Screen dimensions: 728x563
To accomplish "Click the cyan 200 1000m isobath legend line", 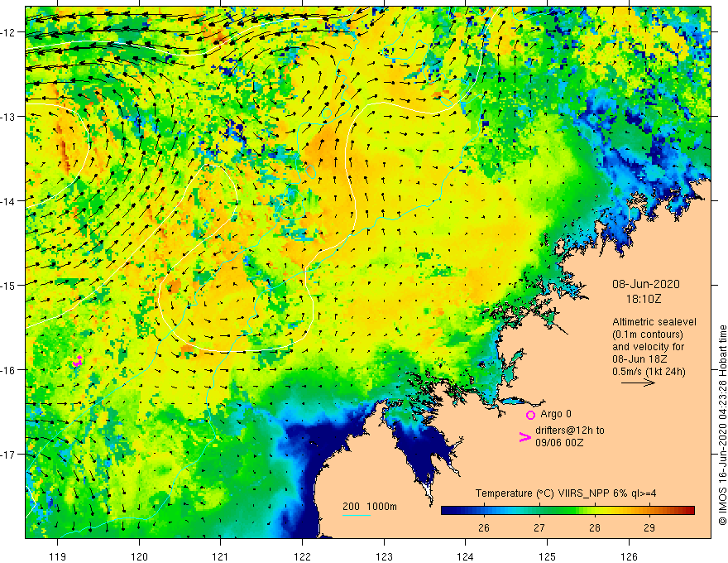I will pyautogui.click(x=357, y=516).
